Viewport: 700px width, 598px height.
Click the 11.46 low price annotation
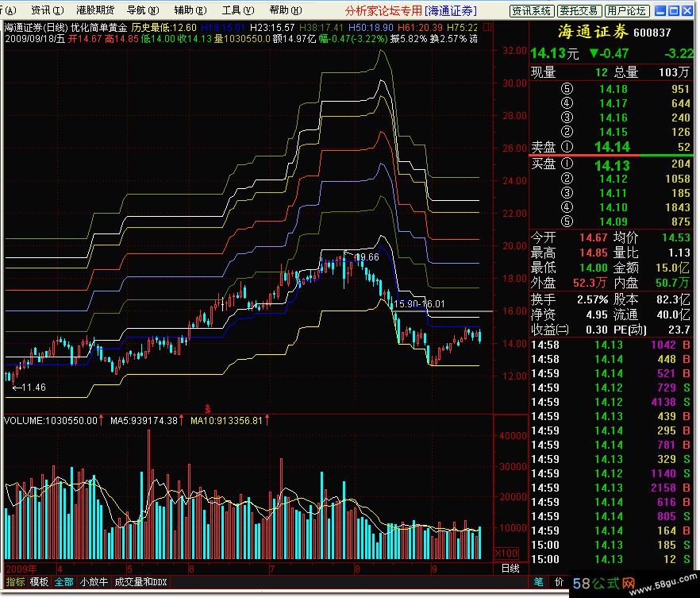[33, 388]
